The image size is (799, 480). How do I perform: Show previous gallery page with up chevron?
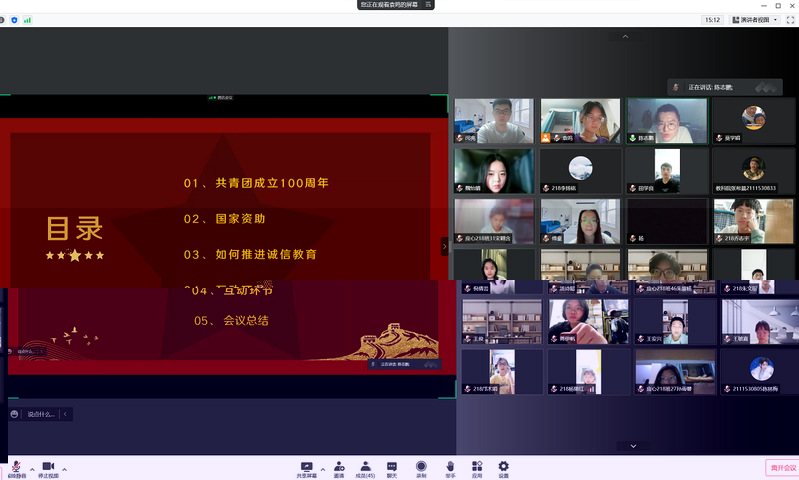625,37
